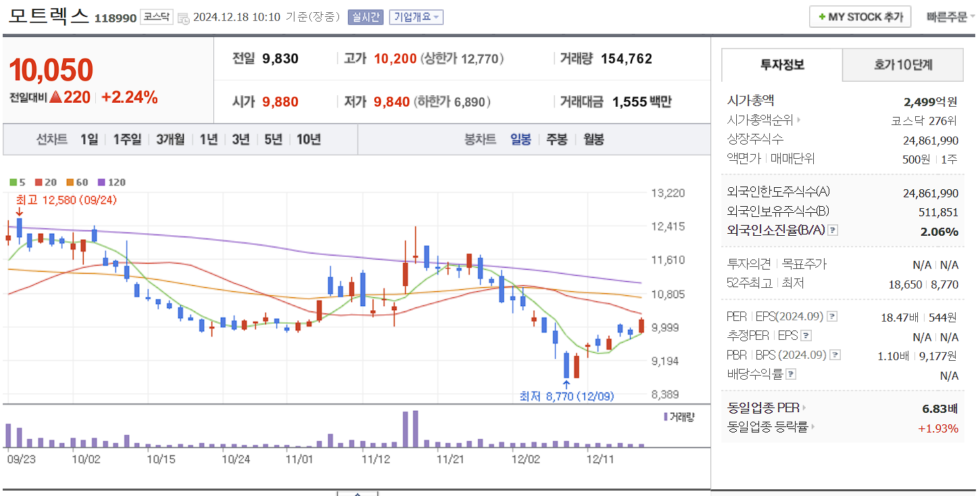Click the 외국인소진율(B/A) help icon
Viewport: 980px width, 496px height.
point(833,231)
